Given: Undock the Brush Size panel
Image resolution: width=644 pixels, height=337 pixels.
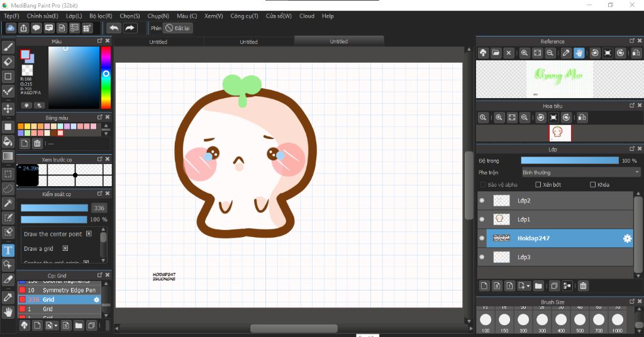Looking at the screenshot, I should pos(632,301).
